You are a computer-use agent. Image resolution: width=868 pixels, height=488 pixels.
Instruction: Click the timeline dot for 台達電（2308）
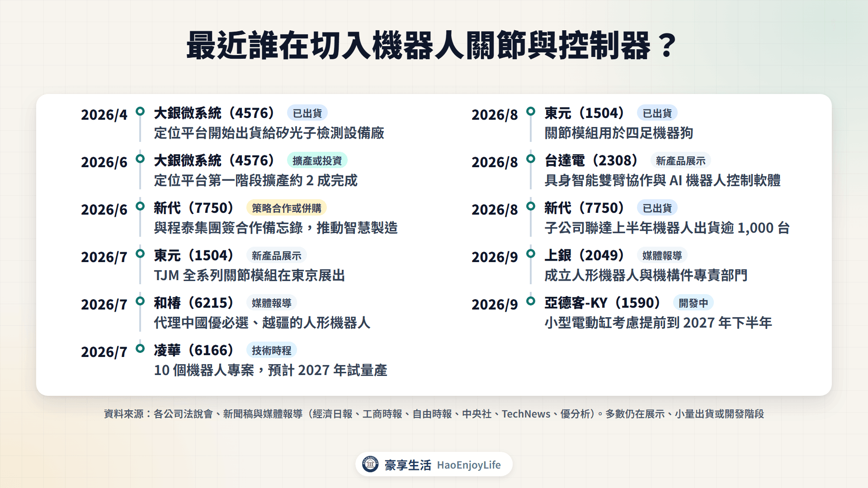click(x=531, y=159)
